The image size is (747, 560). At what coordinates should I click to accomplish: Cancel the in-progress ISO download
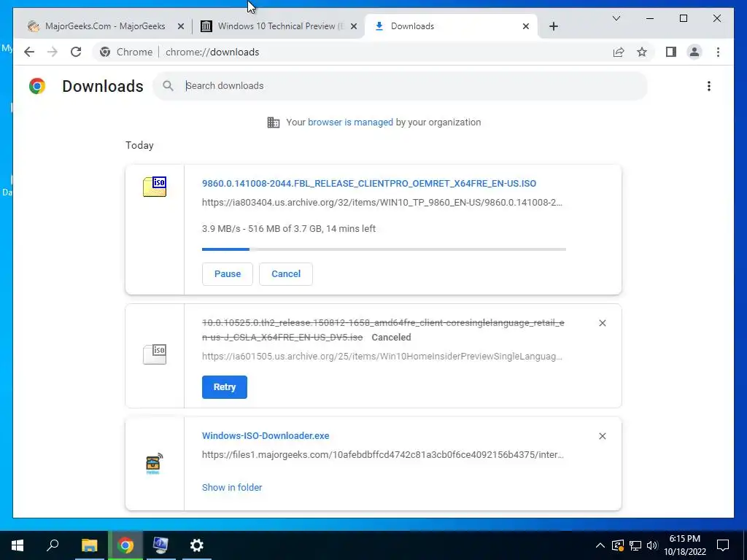click(286, 274)
